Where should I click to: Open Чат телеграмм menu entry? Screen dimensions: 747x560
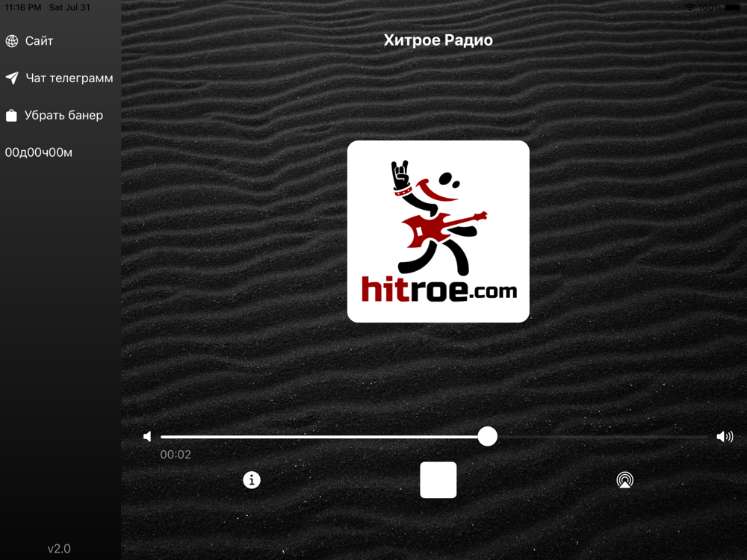point(69,78)
